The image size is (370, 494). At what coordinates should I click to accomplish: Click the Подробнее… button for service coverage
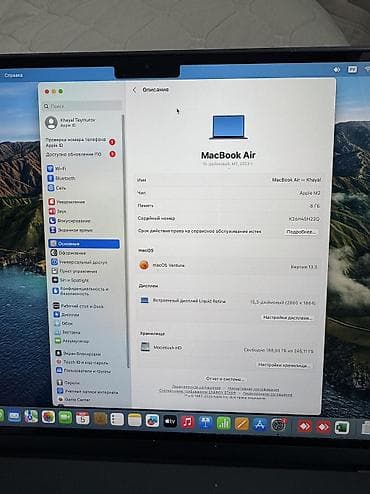coord(301,232)
